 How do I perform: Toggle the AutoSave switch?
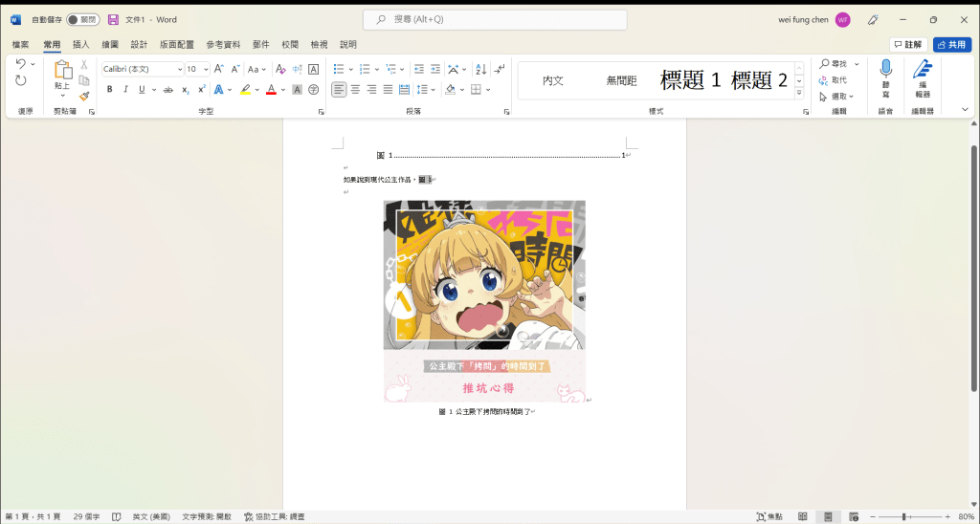[x=82, y=19]
